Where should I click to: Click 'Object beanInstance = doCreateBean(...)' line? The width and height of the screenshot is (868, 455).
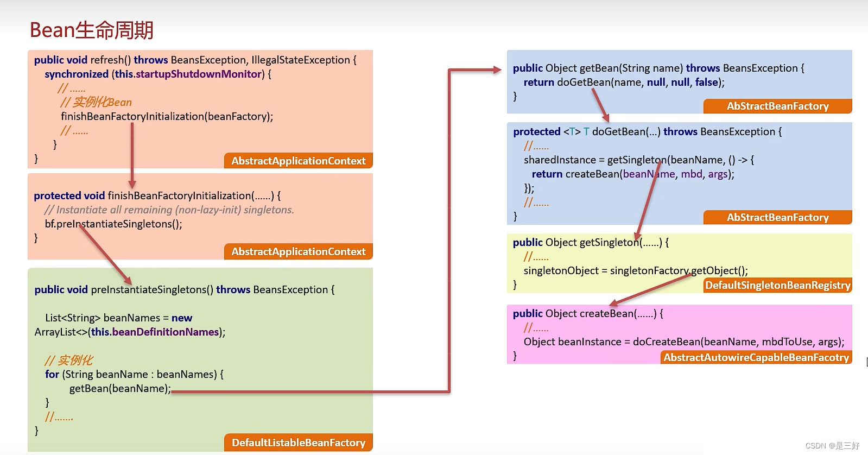(684, 342)
